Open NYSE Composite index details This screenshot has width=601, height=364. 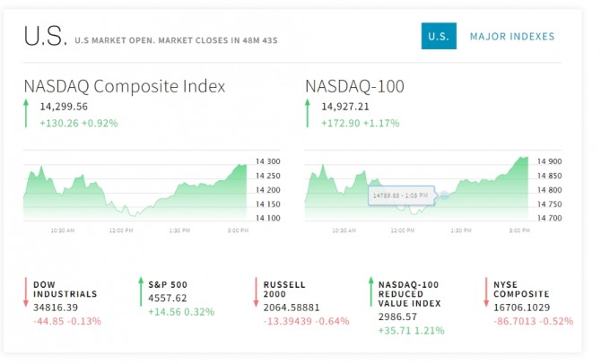[521, 290]
